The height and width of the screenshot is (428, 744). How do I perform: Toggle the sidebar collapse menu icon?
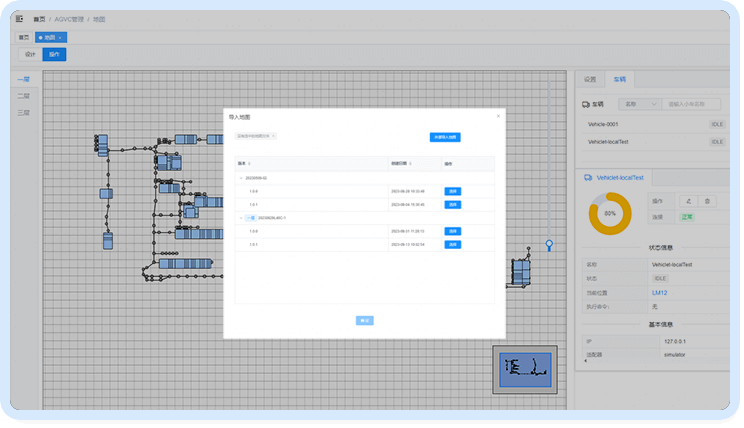pyautogui.click(x=19, y=18)
